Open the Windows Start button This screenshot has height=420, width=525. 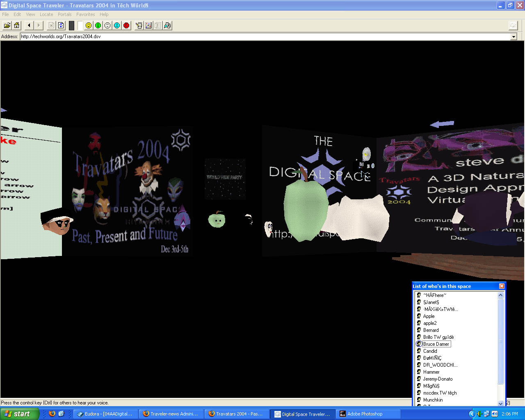click(x=19, y=414)
